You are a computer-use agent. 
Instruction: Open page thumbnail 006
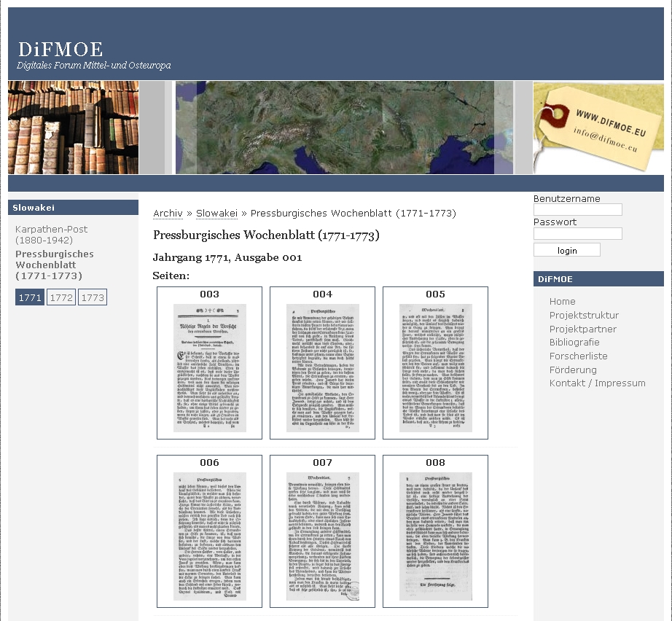click(210, 536)
